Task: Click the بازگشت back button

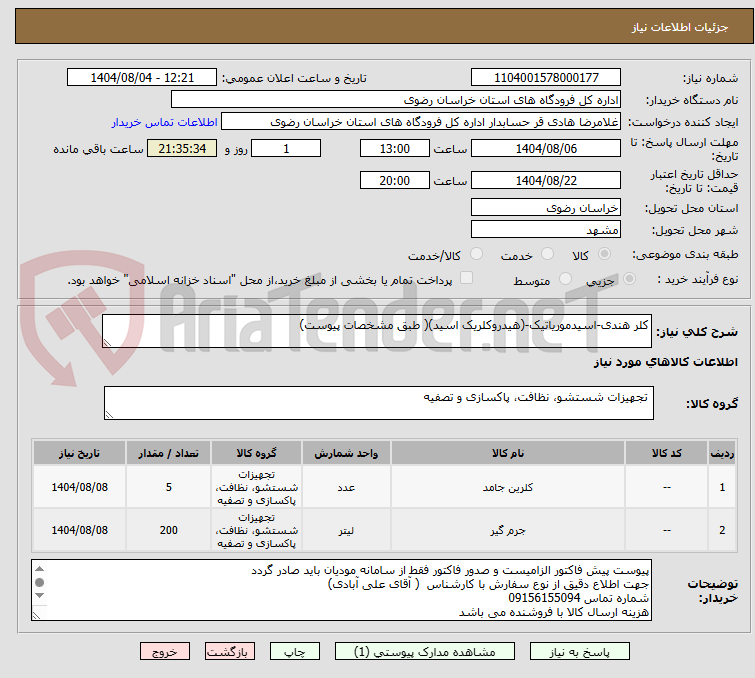Action: (x=230, y=652)
